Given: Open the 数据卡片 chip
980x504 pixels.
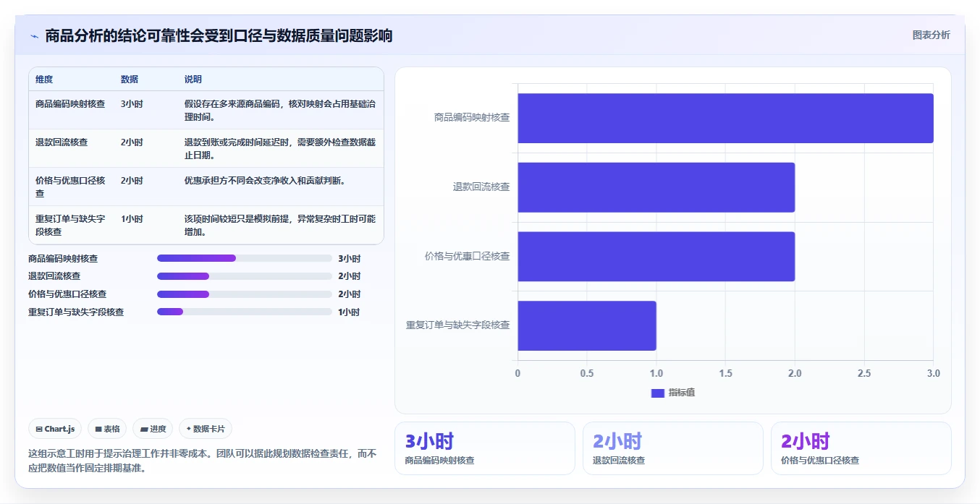Looking at the screenshot, I should 206,429.
